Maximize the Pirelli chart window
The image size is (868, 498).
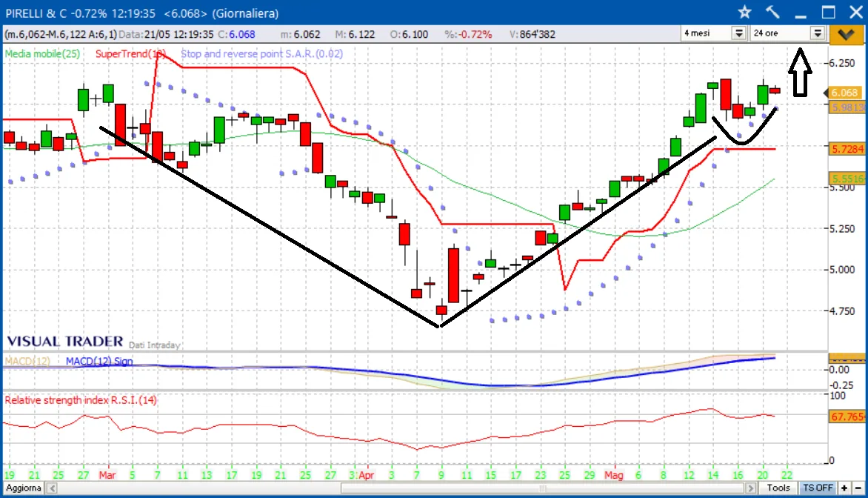[x=828, y=12]
